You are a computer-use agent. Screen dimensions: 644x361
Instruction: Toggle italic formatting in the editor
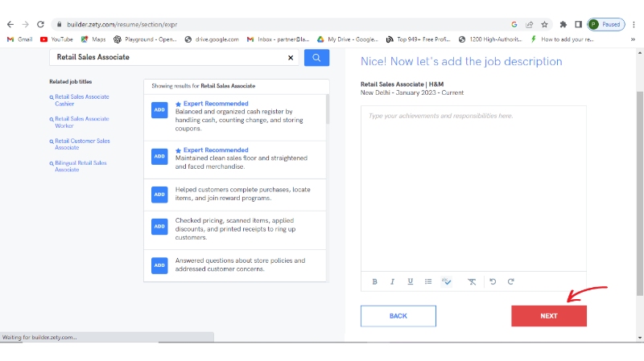[392, 281]
